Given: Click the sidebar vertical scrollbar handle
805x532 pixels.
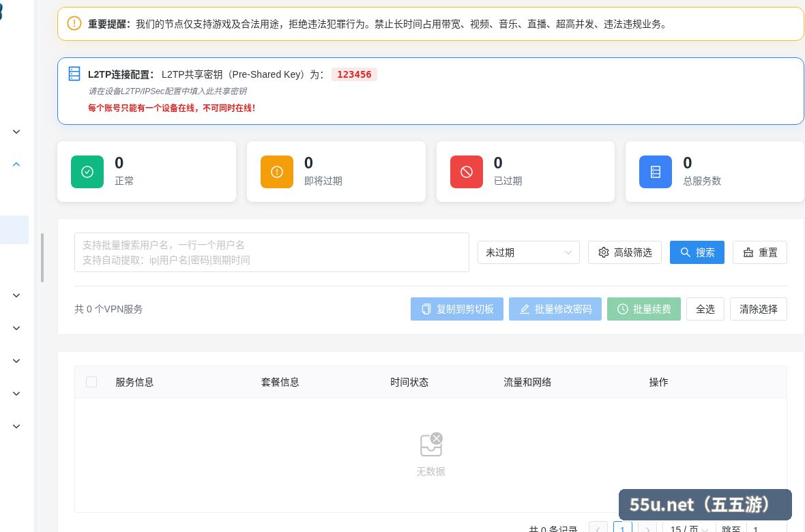Looking at the screenshot, I should coord(42,258).
